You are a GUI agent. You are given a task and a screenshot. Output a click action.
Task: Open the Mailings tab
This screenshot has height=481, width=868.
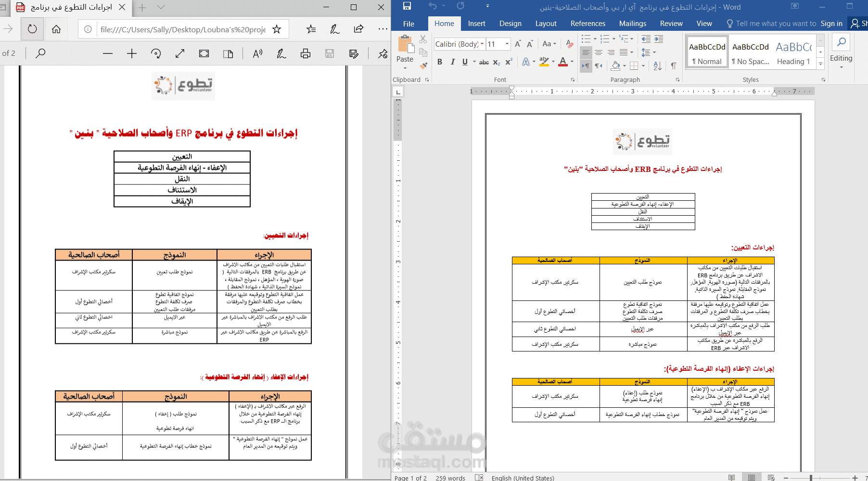[632, 24]
